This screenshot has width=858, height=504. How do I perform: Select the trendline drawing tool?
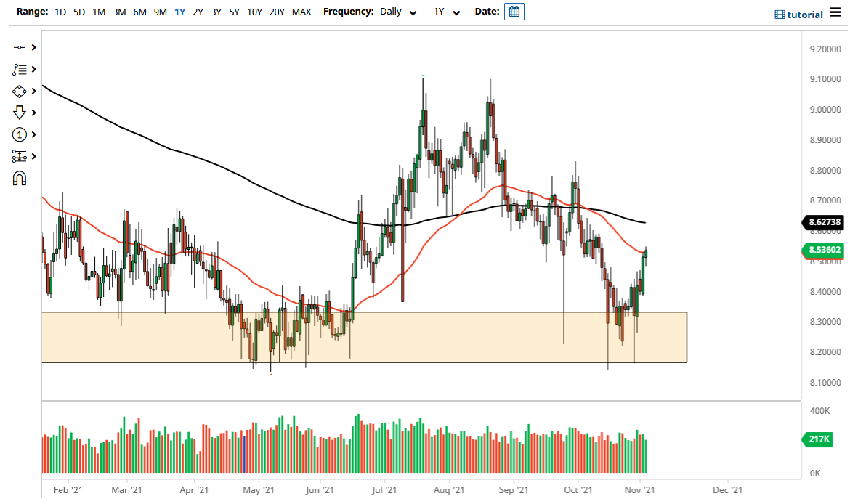point(20,47)
